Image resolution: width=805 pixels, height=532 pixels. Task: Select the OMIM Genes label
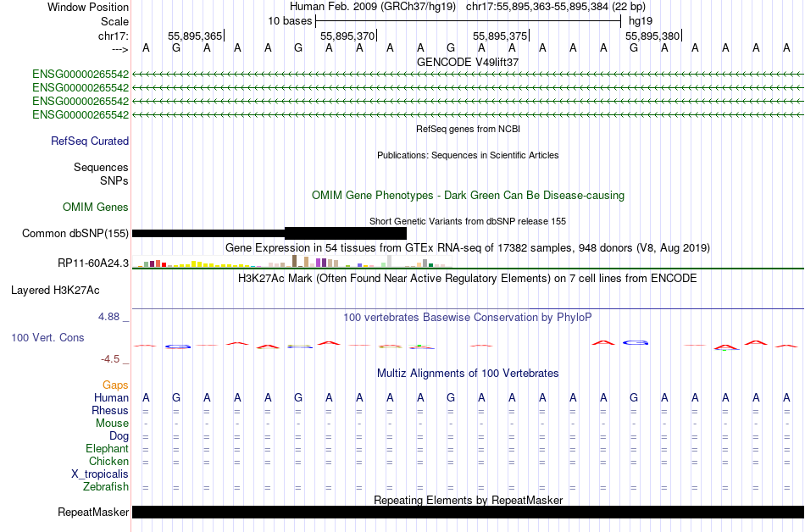96,208
